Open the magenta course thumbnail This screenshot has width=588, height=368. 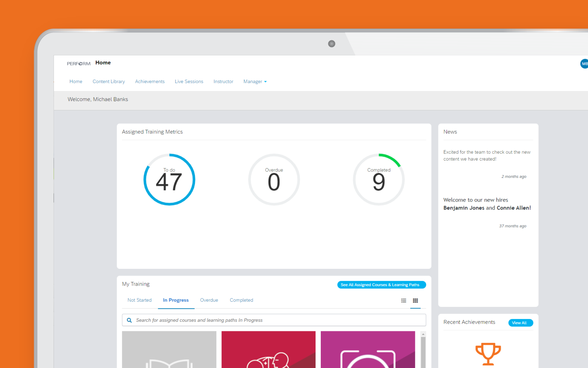point(368,350)
